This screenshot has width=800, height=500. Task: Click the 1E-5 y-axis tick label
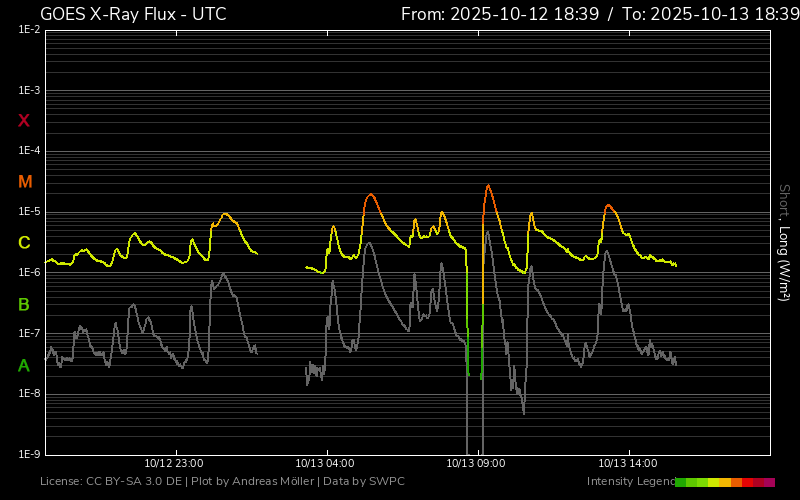(x=29, y=212)
